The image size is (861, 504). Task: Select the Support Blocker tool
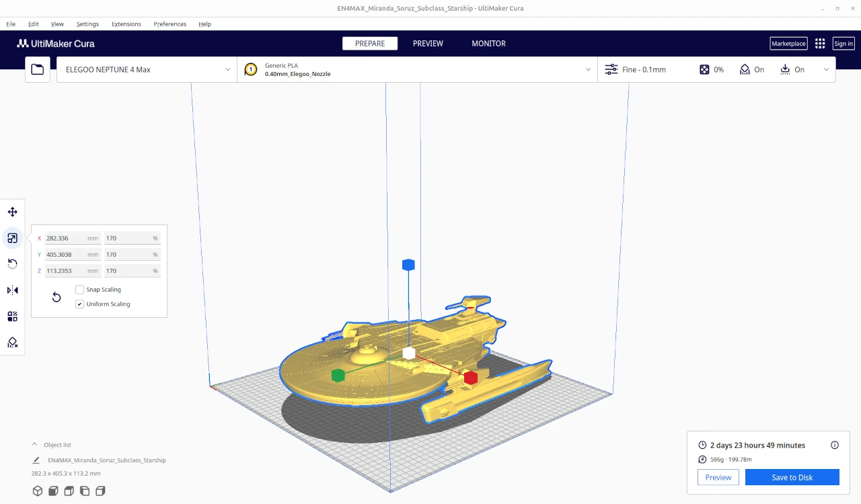(12, 343)
